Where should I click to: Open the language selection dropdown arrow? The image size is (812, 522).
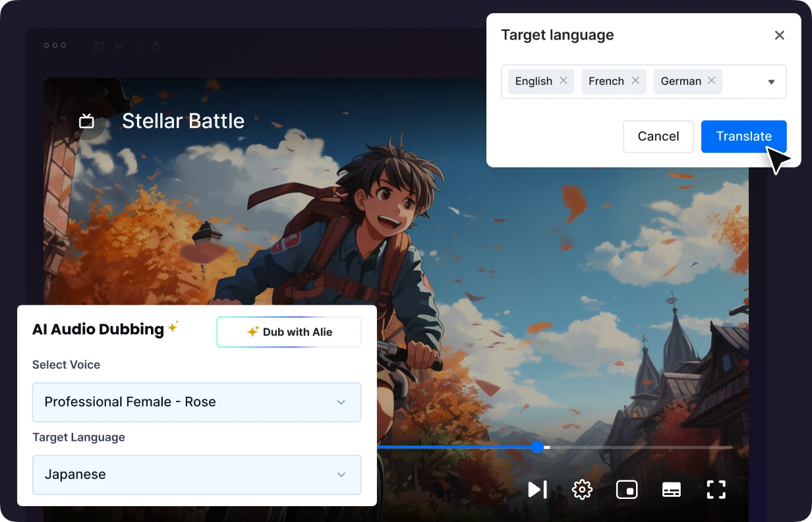coord(770,82)
